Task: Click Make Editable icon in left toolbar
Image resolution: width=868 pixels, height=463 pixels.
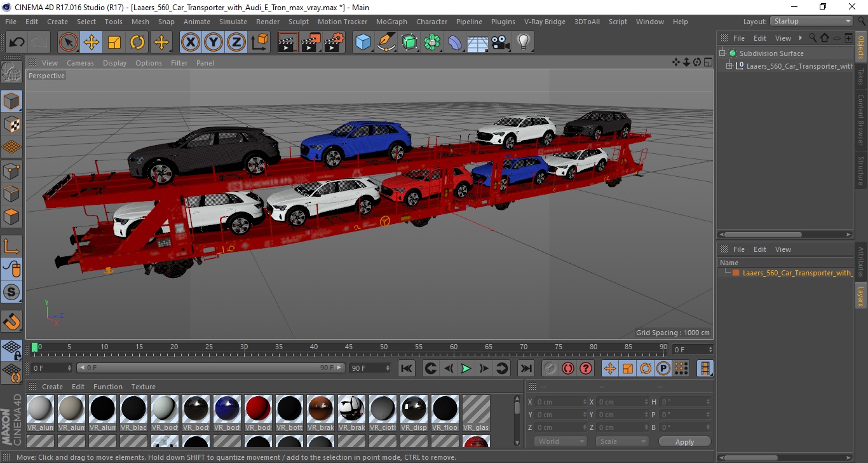Action: pos(11,72)
